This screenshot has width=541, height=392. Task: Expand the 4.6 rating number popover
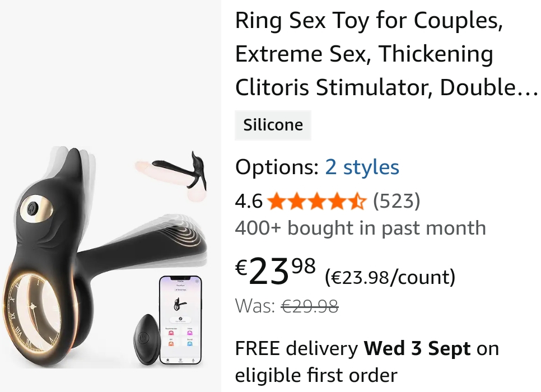coord(249,201)
